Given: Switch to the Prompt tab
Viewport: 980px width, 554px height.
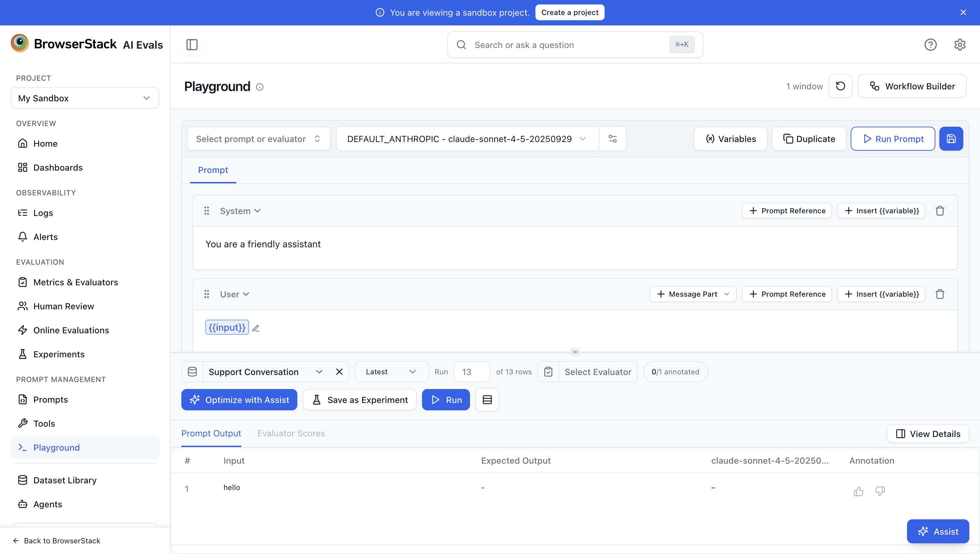Looking at the screenshot, I should point(213,170).
